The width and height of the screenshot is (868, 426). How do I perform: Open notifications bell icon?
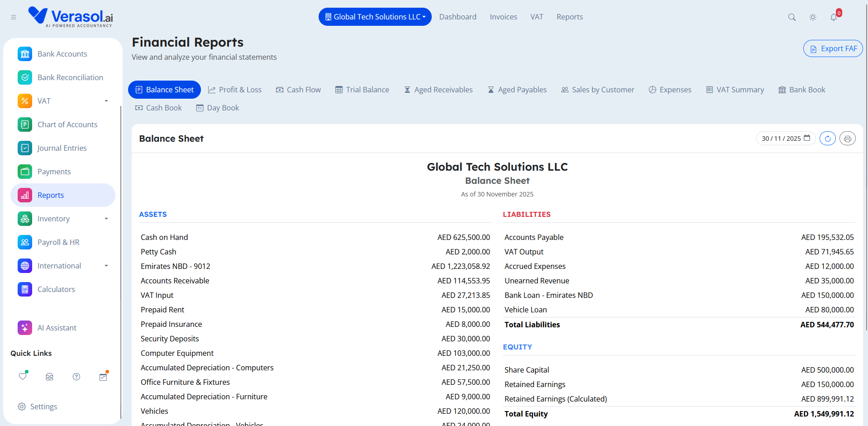pyautogui.click(x=834, y=17)
